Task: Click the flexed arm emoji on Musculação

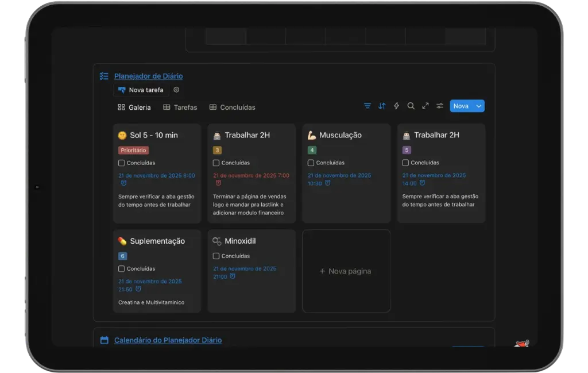Action: pos(312,136)
